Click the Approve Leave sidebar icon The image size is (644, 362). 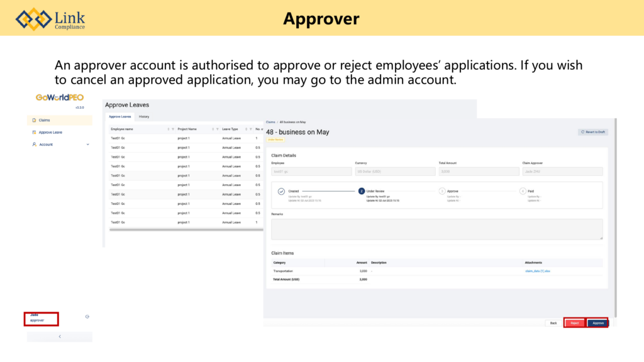(34, 133)
